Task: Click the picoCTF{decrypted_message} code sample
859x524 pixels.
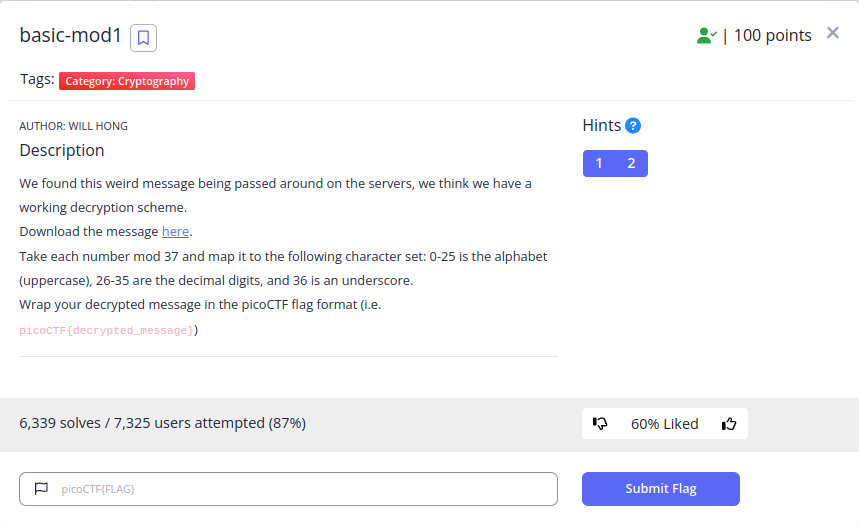Action: (x=106, y=331)
